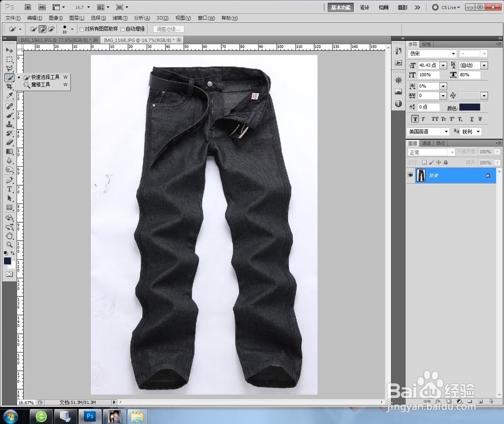Open the Histogram panel icon
This screenshot has width=504, height=424.
pos(398,92)
